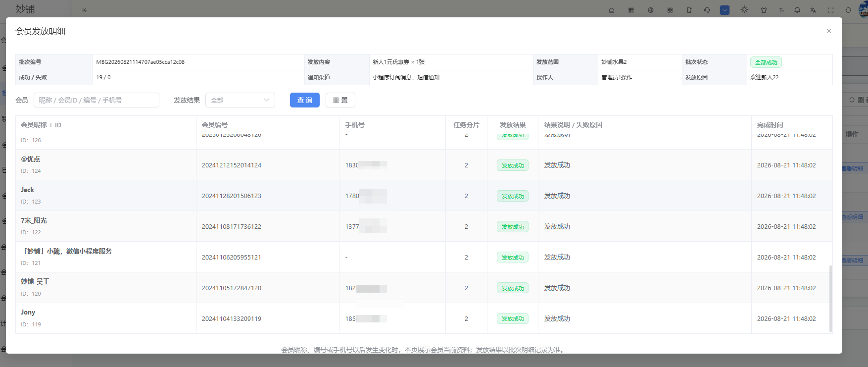Select member Jack in the table

click(x=27, y=190)
